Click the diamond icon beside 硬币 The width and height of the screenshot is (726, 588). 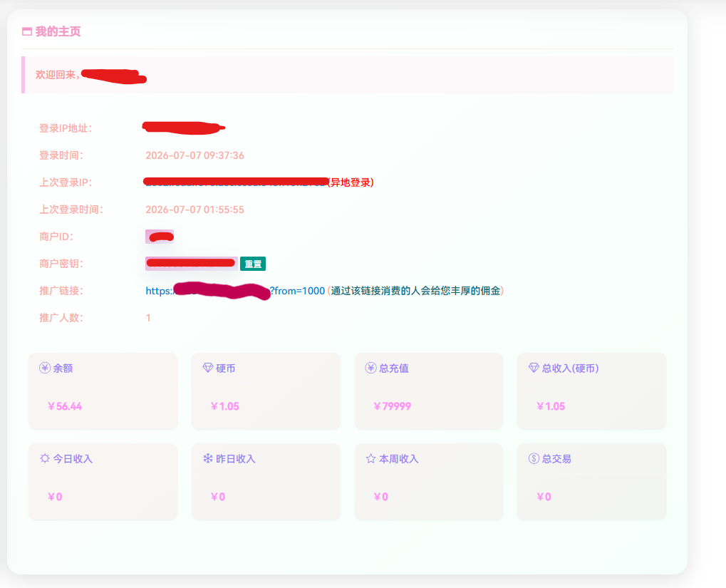click(x=208, y=368)
